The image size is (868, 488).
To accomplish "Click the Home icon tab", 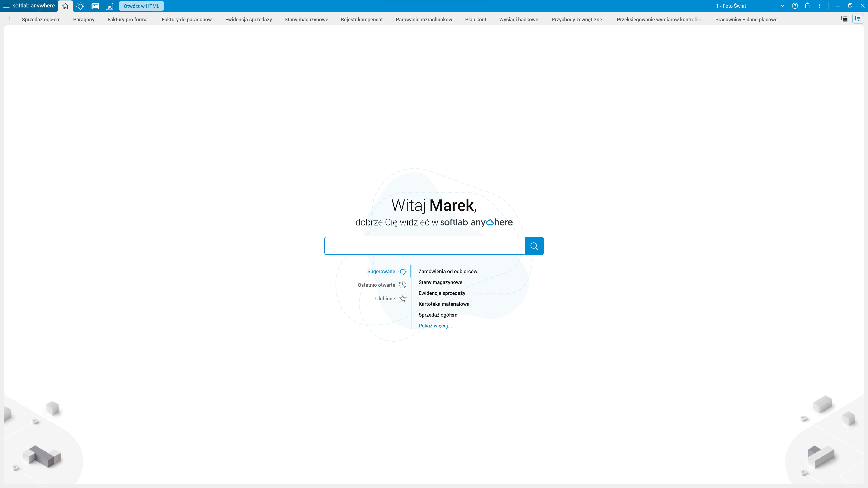I will [x=65, y=6].
